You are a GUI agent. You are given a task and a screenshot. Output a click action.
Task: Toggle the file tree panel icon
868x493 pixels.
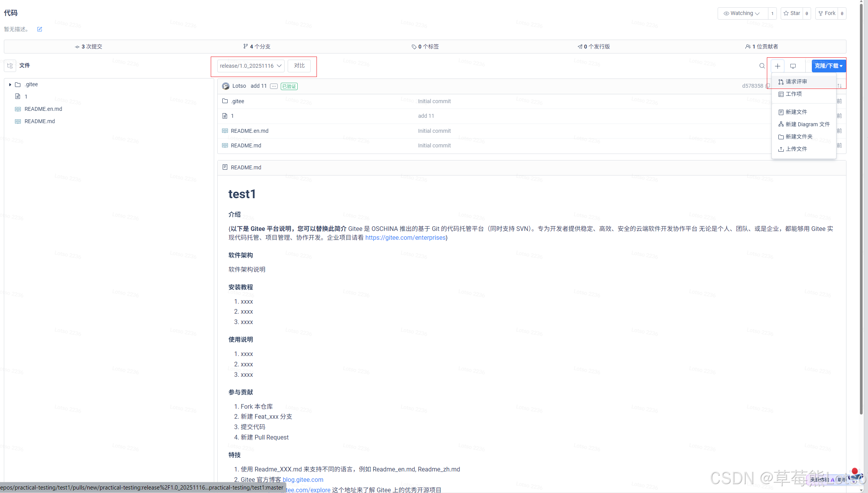coord(10,66)
